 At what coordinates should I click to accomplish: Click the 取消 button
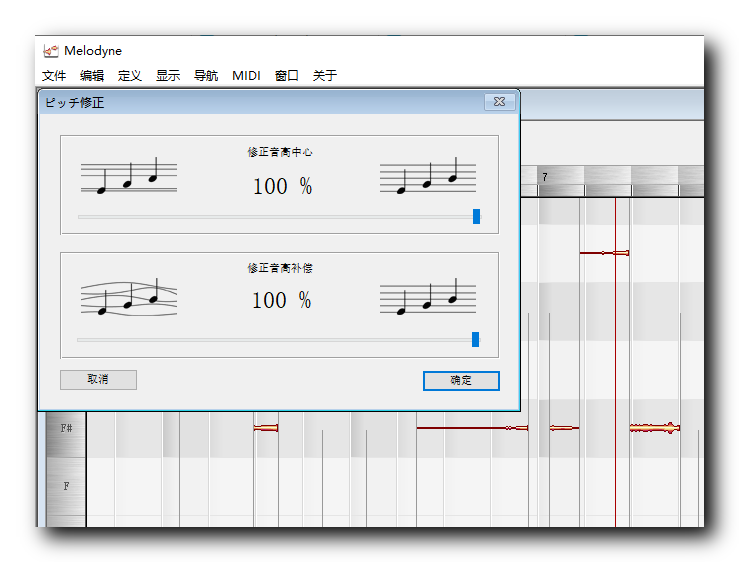[98, 380]
